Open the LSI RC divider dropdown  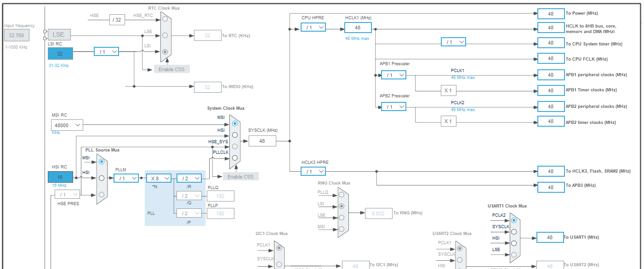coord(106,51)
